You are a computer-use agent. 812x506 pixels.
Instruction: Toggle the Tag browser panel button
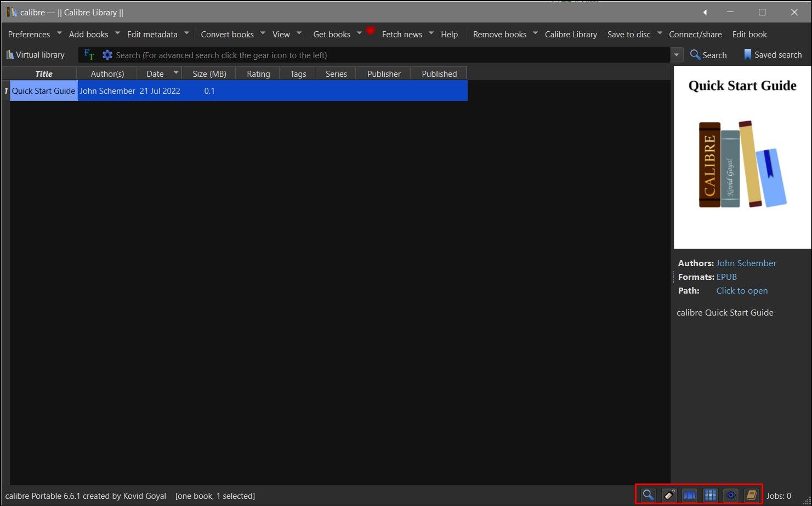(x=669, y=495)
